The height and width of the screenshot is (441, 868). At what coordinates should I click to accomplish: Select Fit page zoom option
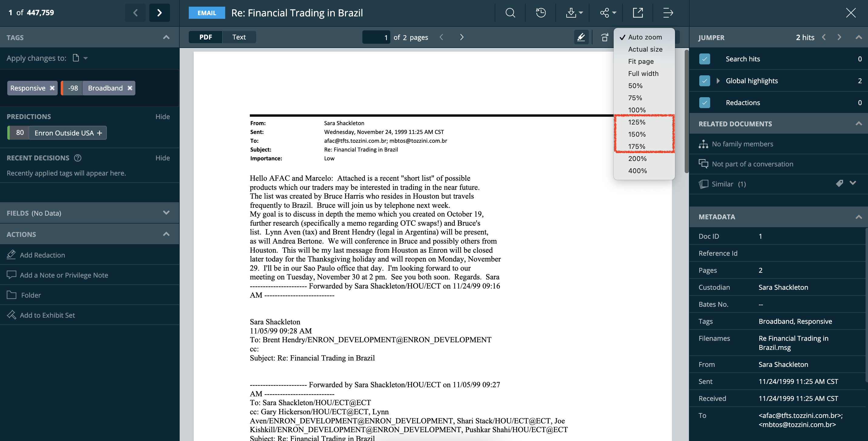point(644,61)
